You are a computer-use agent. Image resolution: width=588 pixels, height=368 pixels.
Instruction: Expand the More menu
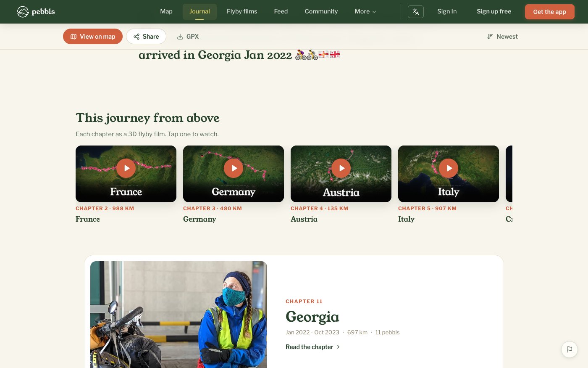tap(365, 12)
